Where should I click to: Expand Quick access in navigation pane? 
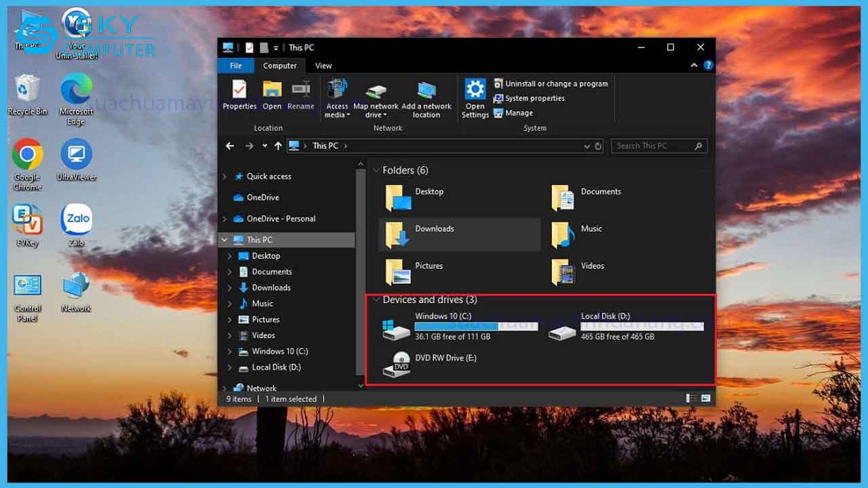tap(225, 176)
